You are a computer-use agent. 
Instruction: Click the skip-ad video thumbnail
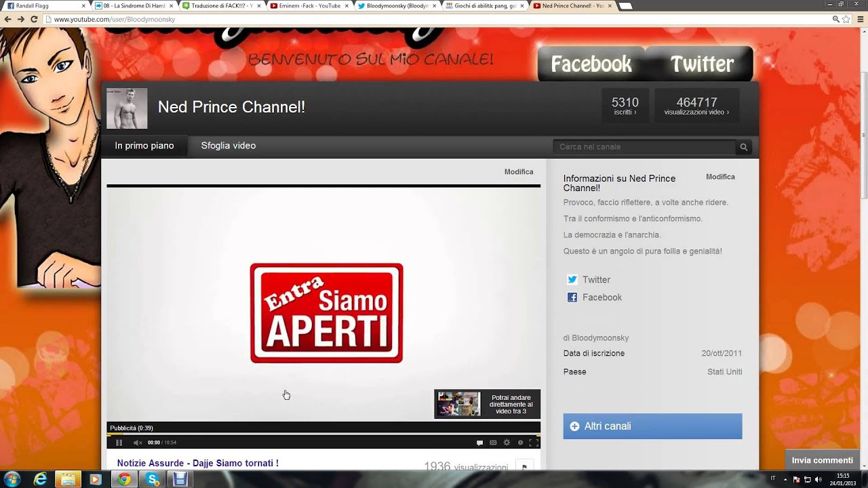(458, 404)
